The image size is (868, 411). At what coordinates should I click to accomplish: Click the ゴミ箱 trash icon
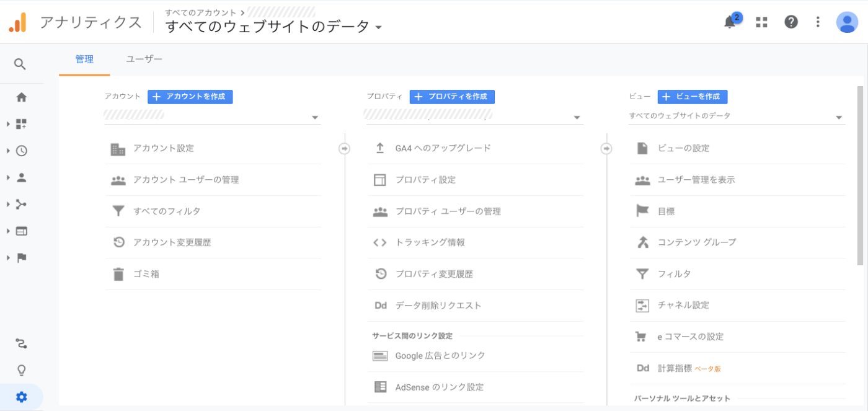tap(118, 274)
